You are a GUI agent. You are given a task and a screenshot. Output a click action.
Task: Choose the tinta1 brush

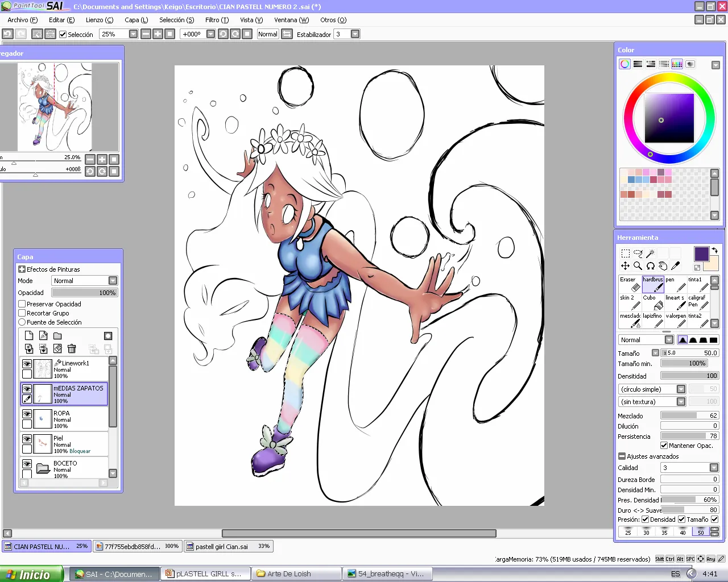pyautogui.click(x=698, y=284)
